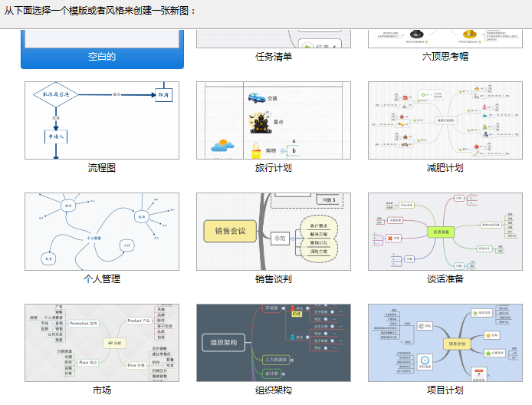Open the 市场 4P template thumbnail
Viewport: 532px width, 405px height.
pyautogui.click(x=102, y=343)
